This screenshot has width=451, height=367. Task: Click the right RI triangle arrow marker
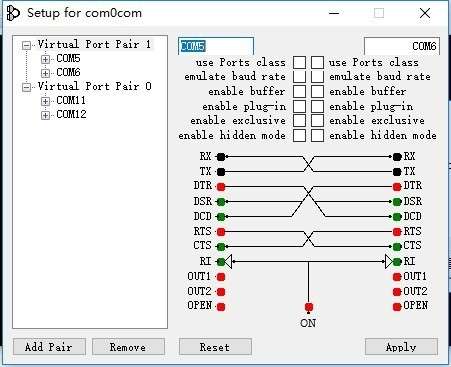[x=389, y=262]
